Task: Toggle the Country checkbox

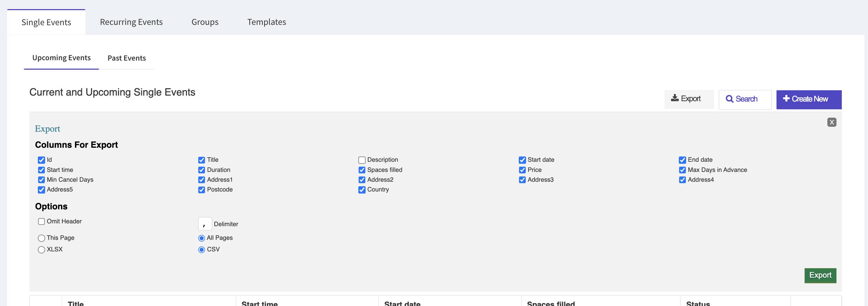Action: [362, 190]
